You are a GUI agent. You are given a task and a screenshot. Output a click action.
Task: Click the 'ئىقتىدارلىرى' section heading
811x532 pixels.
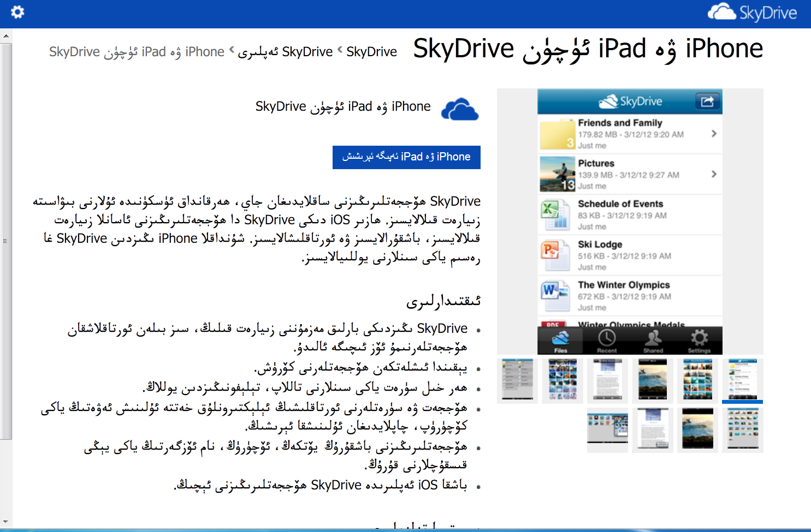(x=443, y=301)
